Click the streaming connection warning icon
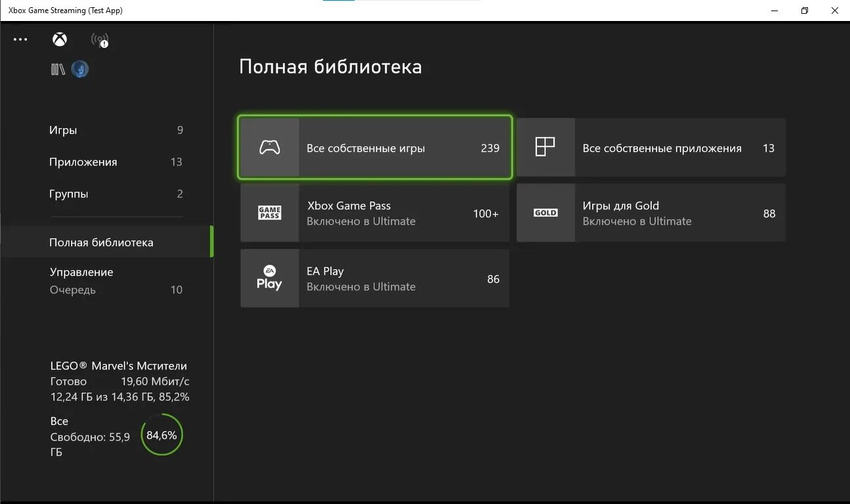Screen dimensions: 850x504 (100, 40)
